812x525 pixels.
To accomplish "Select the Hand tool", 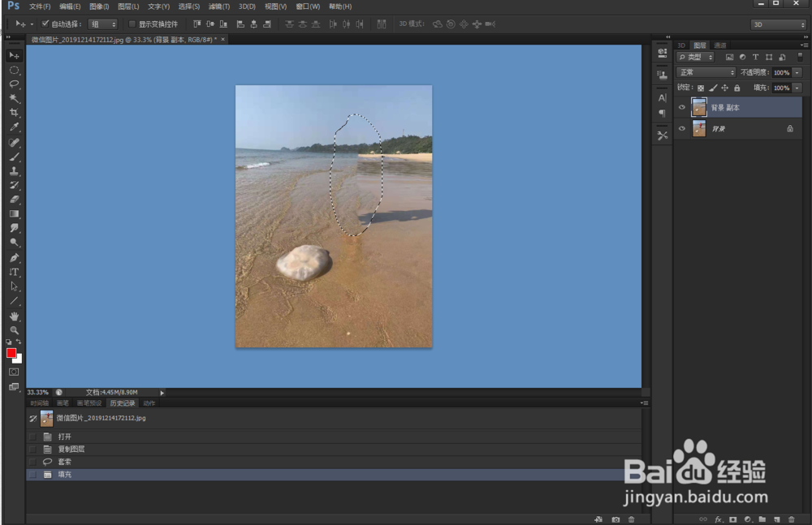I will click(x=14, y=316).
